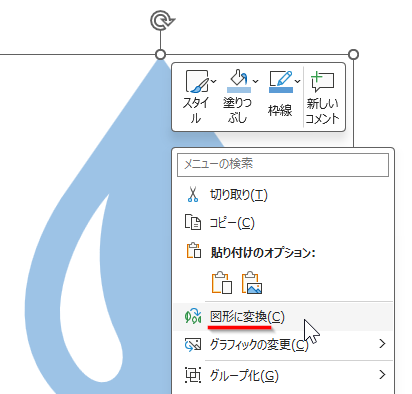
Task: Expand the グループ化 submenu arrow
Action: click(383, 375)
